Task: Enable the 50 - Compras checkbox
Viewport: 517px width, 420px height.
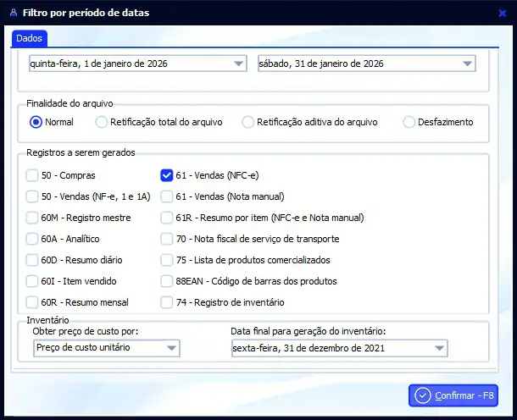Action: tap(32, 176)
